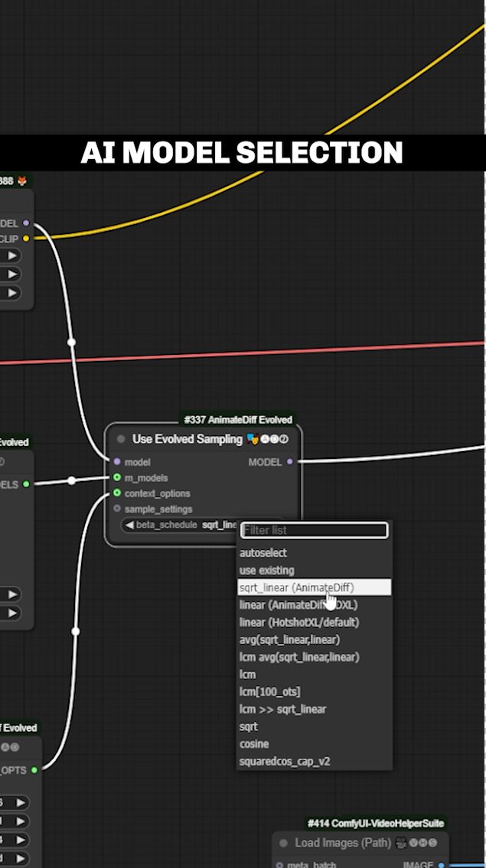Click the context_options green input socket
Viewport: 486px width, 868px height.
coord(117,493)
